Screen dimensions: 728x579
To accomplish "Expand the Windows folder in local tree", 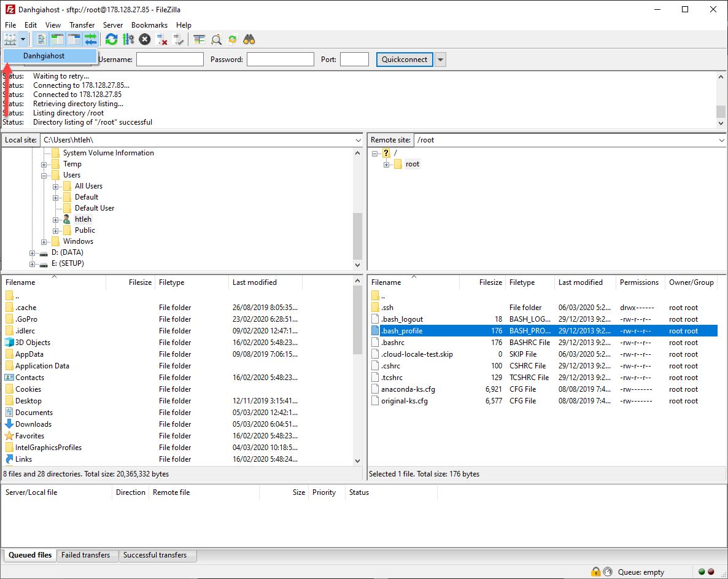I will point(44,241).
